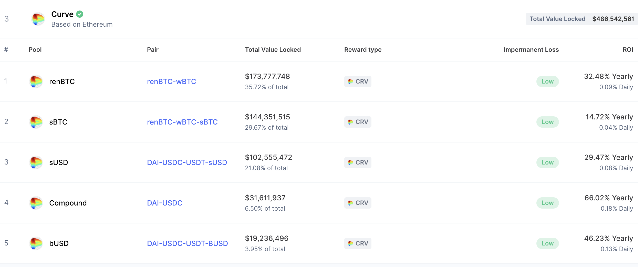The height and width of the screenshot is (267, 644).
Task: Click the $31,611,937 value
Action: (265, 198)
